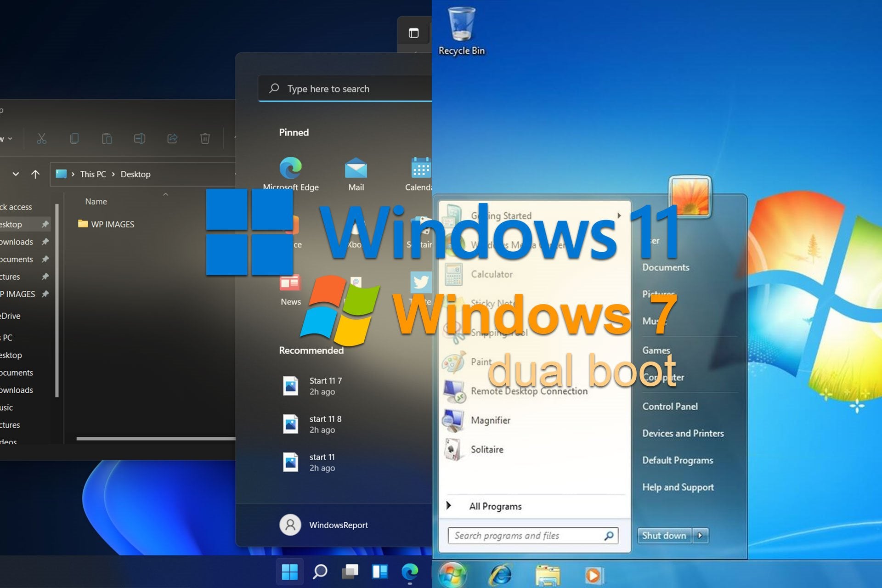Select Devices and Printers menu entry
Screen dimensions: 882x588
tap(683, 433)
